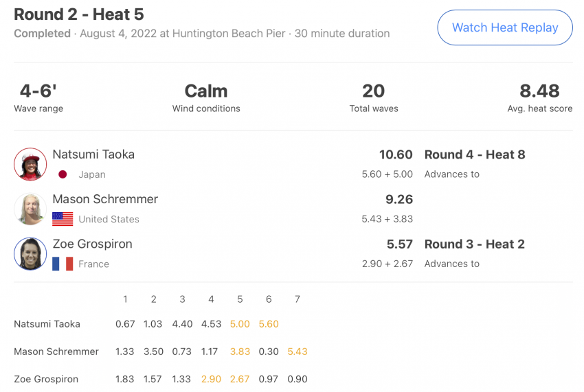The width and height of the screenshot is (584, 392).
Task: Click the Japan flag icon
Action: 63,174
